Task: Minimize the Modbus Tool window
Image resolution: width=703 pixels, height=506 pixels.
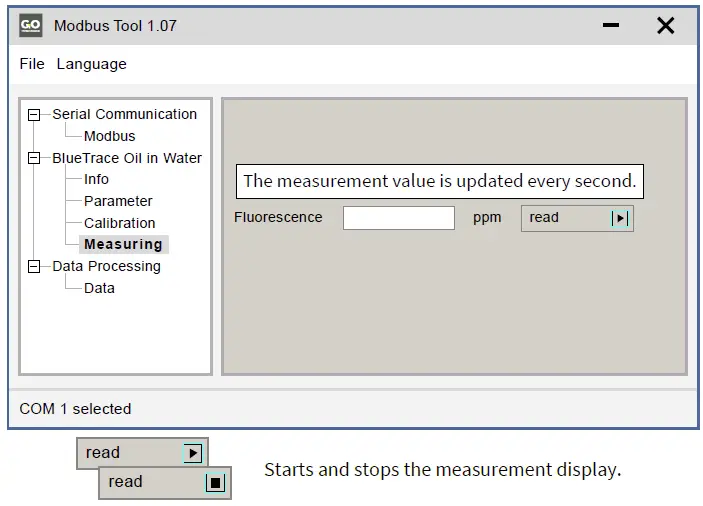Action: [x=611, y=26]
